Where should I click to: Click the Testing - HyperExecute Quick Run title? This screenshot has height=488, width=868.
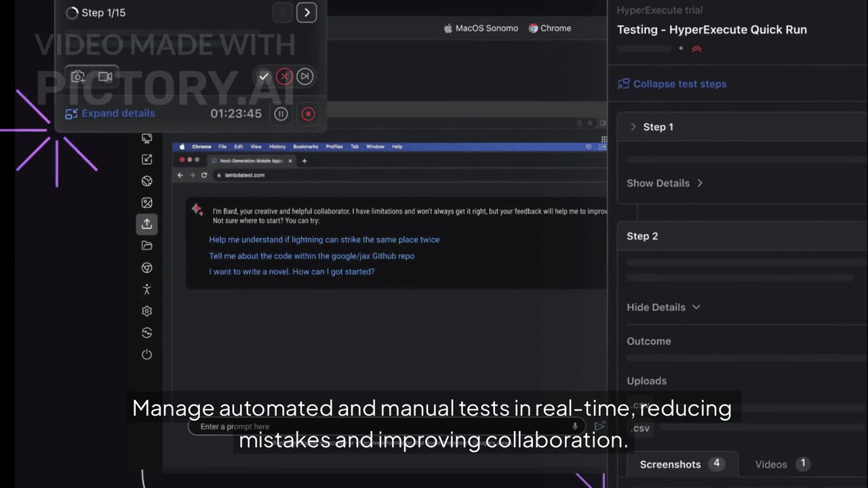(x=711, y=29)
